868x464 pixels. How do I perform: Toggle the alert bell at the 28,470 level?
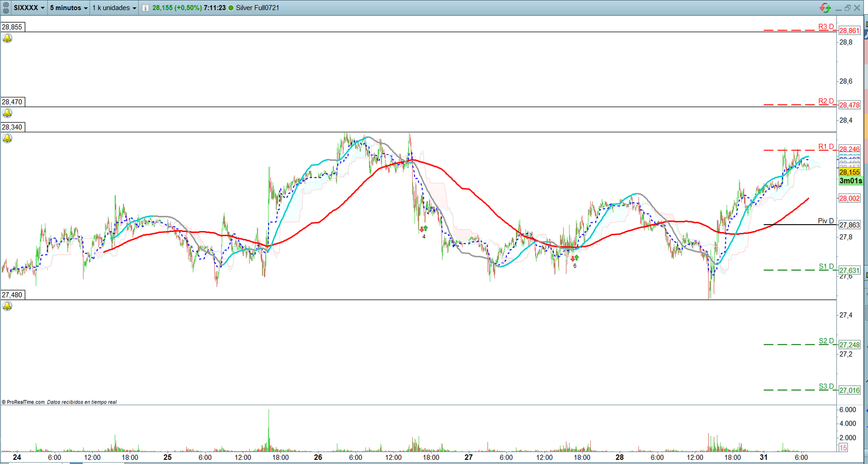7,113
